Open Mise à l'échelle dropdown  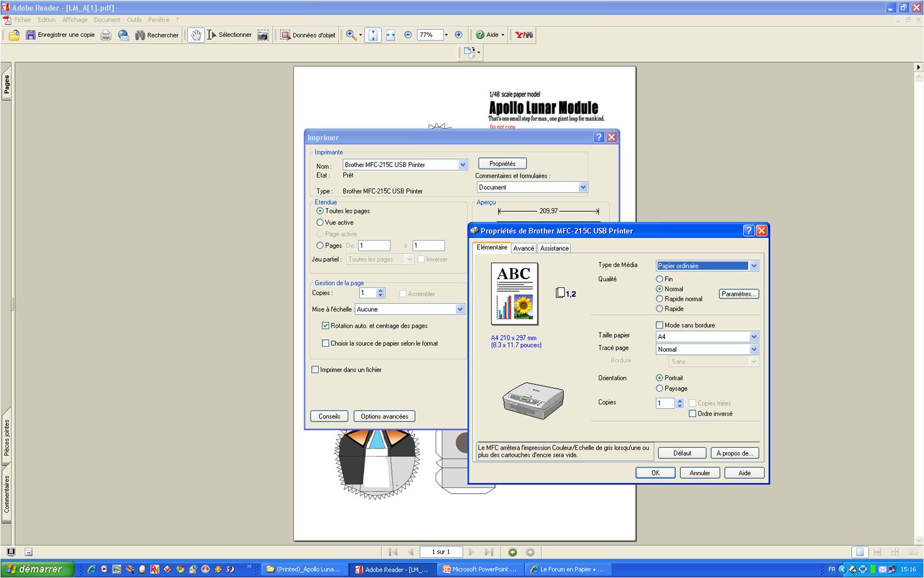[460, 309]
